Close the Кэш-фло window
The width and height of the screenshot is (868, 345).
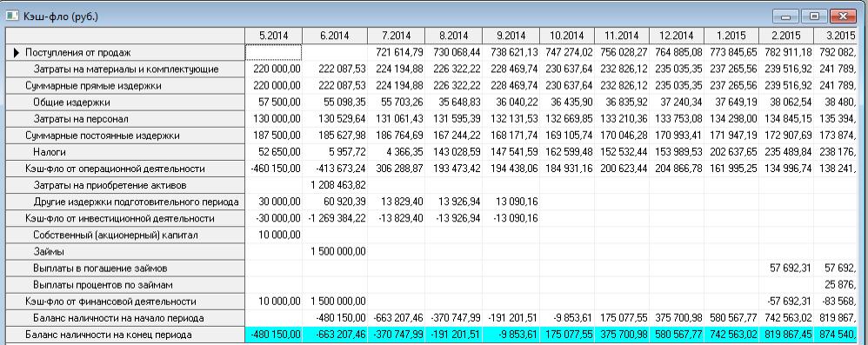844,17
